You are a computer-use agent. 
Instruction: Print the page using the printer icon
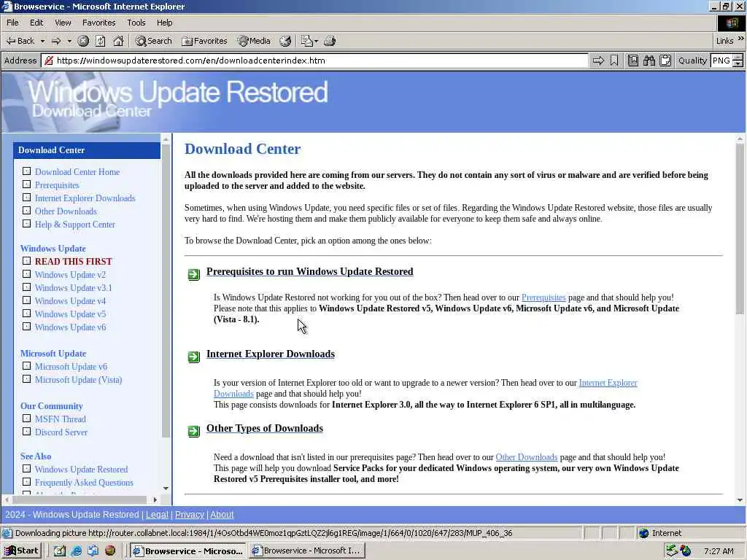[330, 41]
